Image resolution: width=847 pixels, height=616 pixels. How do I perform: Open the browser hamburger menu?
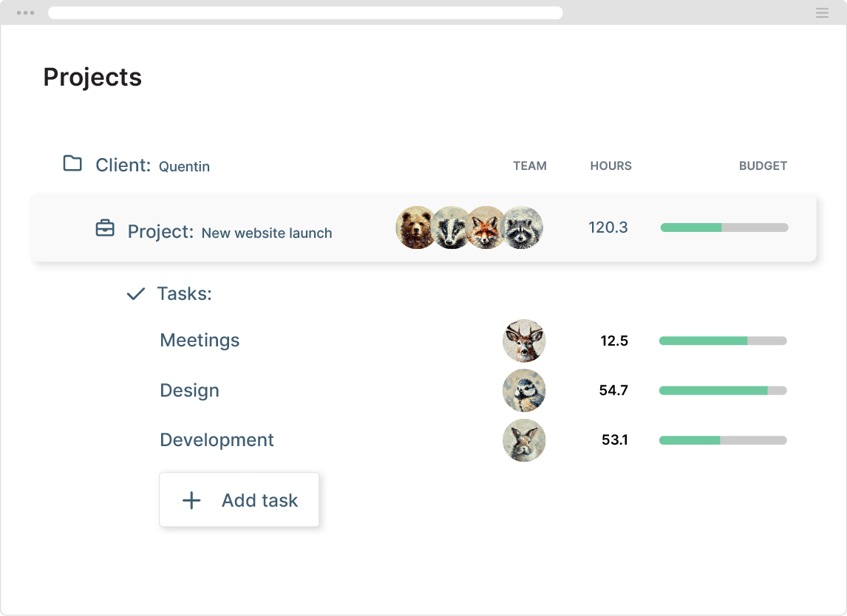(822, 13)
